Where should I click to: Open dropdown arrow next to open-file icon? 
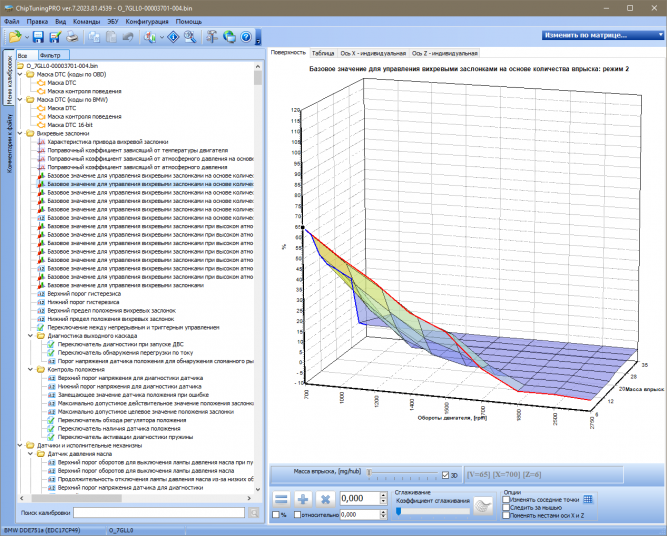[x=26, y=37]
